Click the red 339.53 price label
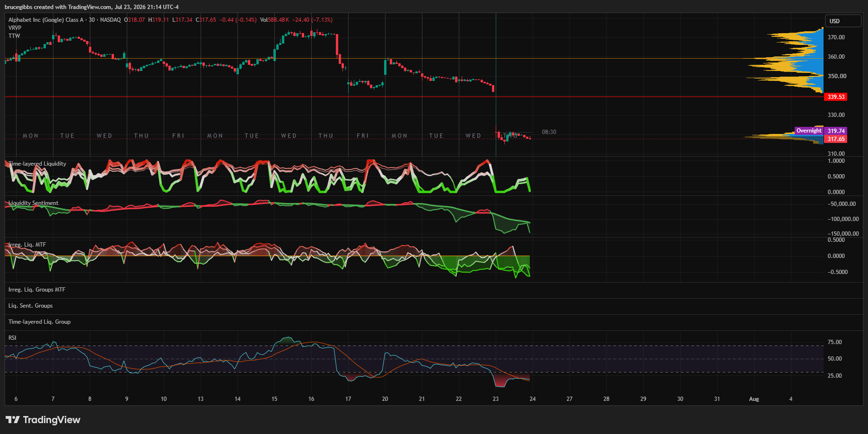Image resolution: width=868 pixels, height=434 pixels. (836, 97)
